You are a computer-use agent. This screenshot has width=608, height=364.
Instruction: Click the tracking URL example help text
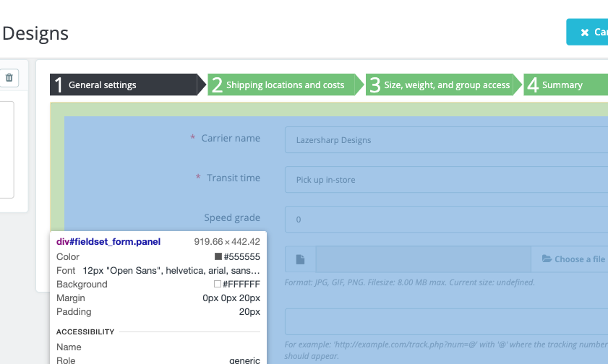(x=446, y=350)
